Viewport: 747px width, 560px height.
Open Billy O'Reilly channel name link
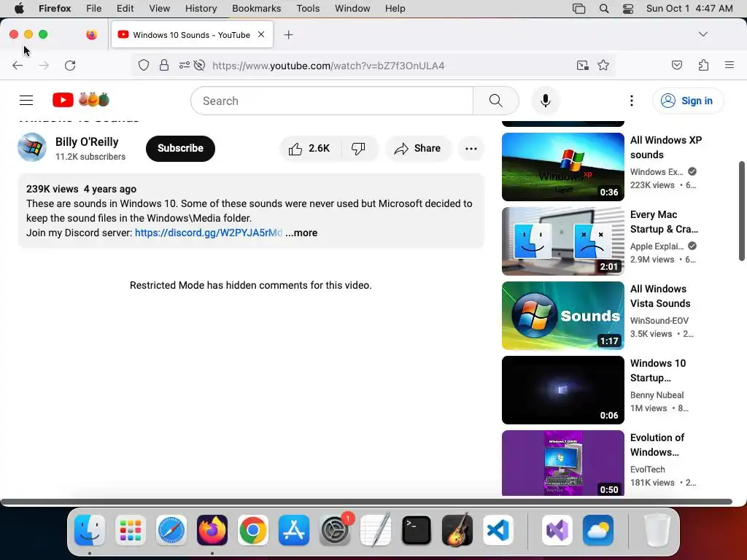87,142
